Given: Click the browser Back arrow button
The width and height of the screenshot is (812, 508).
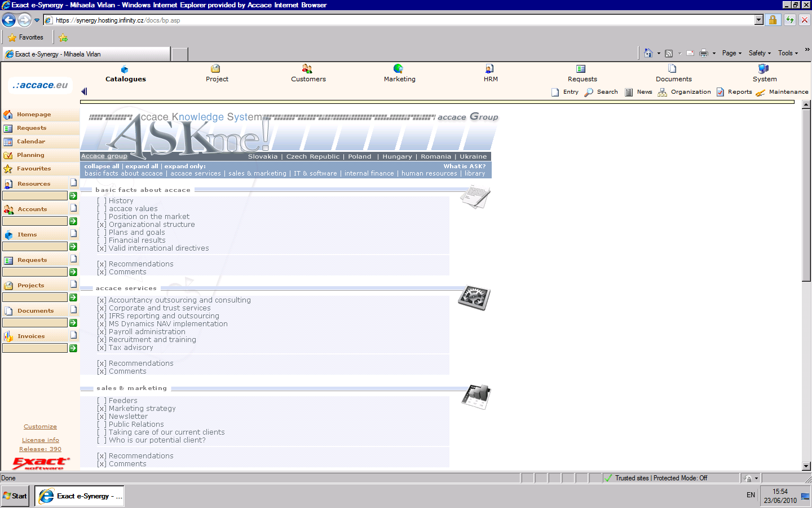Looking at the screenshot, I should click(x=9, y=20).
